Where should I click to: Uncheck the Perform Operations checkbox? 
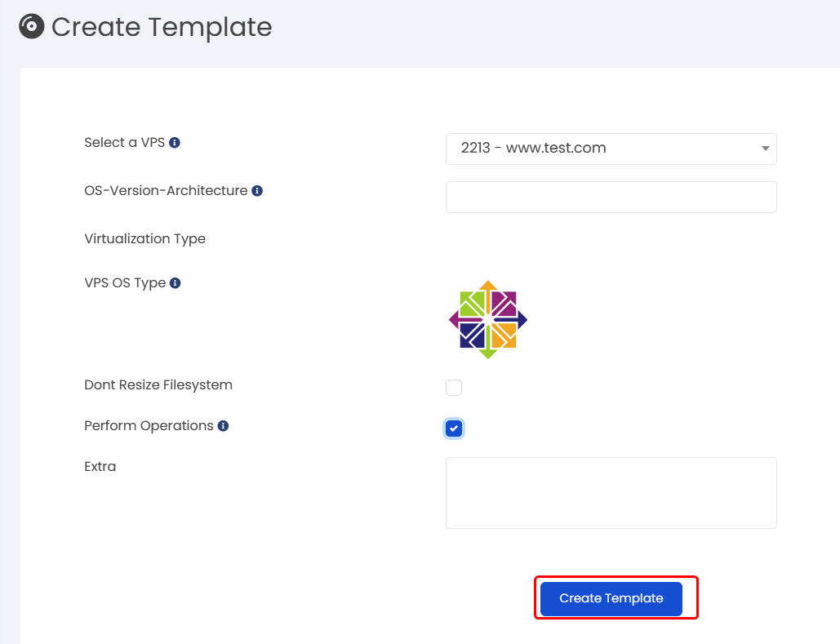454,429
